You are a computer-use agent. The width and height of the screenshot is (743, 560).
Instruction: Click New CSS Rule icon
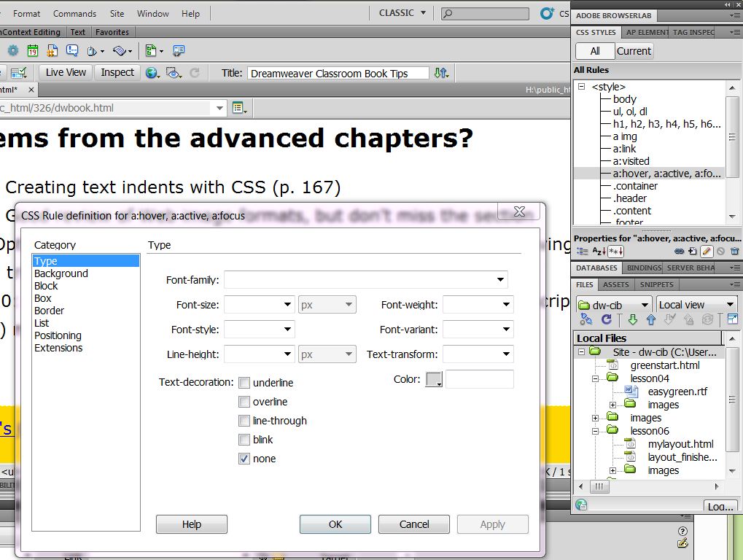coord(692,251)
